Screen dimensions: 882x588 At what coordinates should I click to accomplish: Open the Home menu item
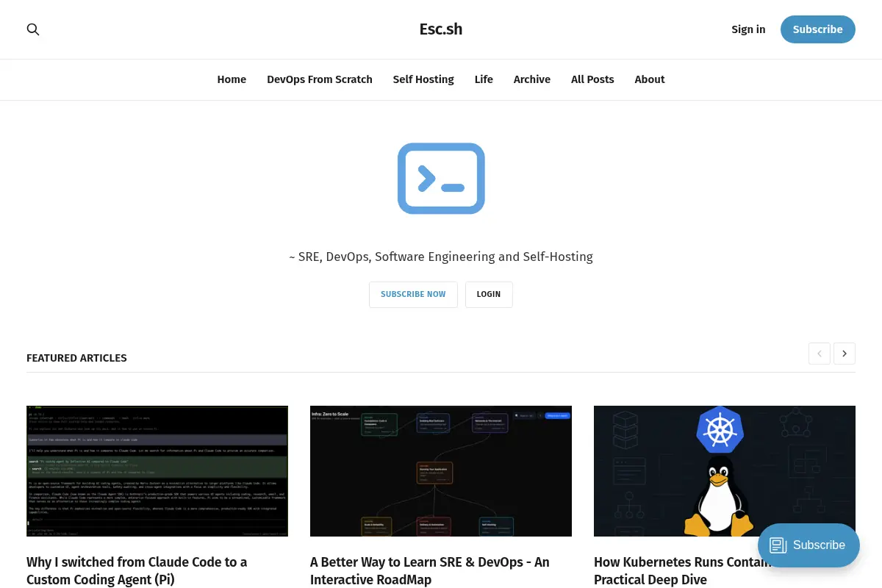tap(232, 79)
